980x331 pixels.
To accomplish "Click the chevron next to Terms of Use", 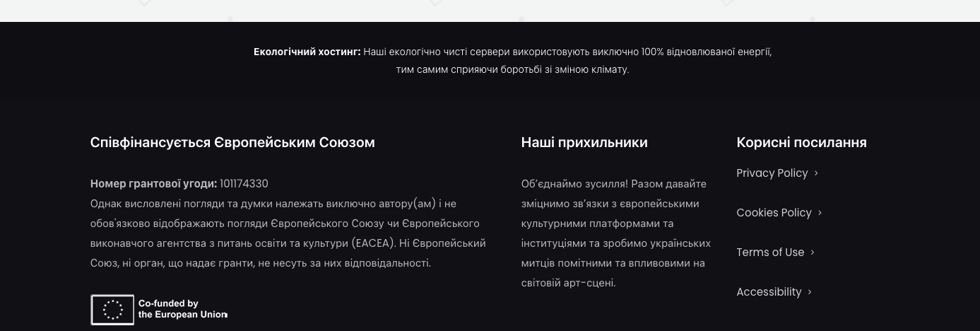I will click(813, 252).
